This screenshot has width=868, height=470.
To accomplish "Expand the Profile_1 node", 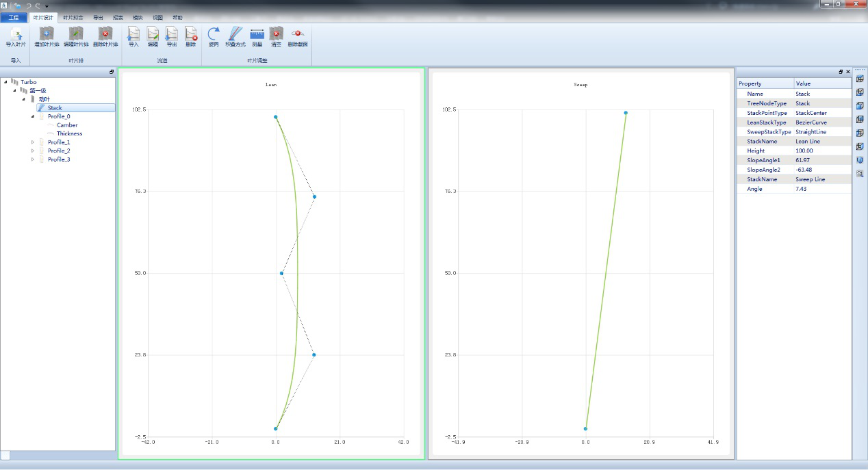I will click(x=32, y=142).
